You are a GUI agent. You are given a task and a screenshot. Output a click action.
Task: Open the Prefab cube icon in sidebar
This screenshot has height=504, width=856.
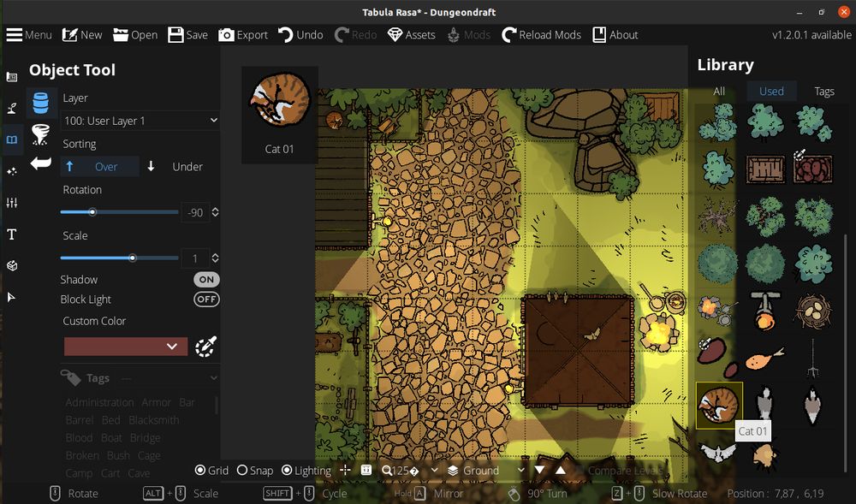pos(11,265)
